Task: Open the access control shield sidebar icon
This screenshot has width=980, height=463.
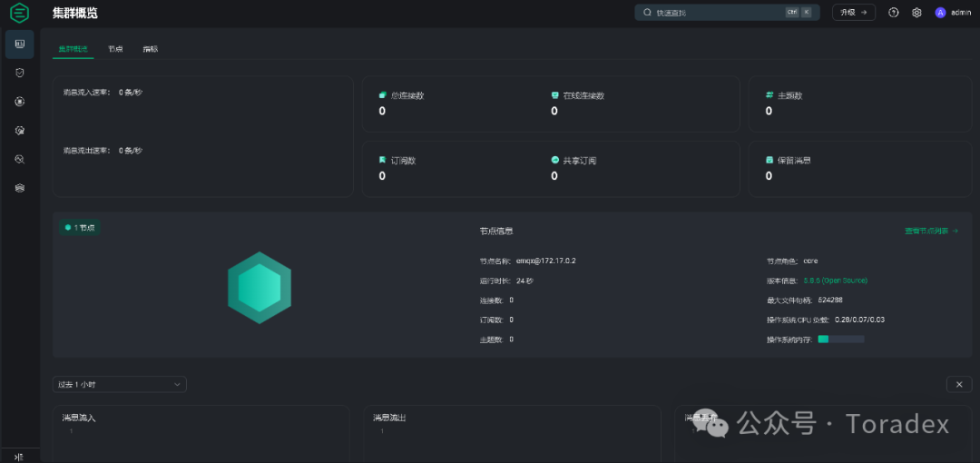Action: 19,73
